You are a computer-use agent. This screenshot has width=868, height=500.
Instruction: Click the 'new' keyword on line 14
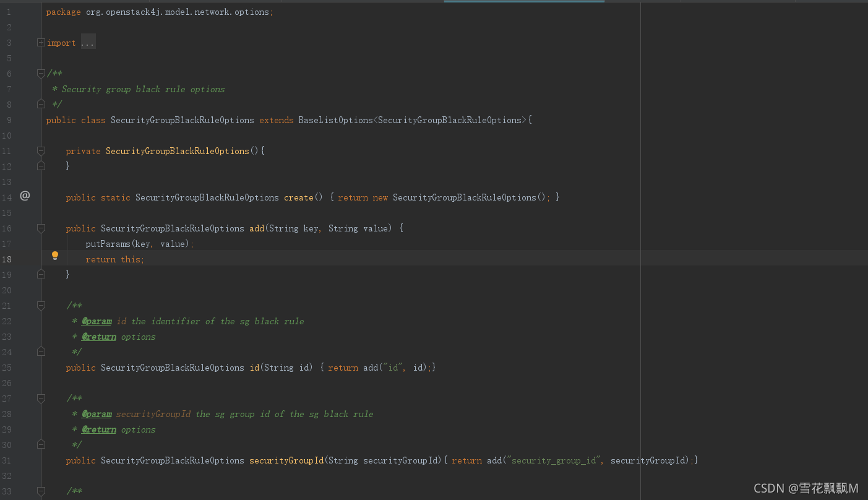[380, 197]
